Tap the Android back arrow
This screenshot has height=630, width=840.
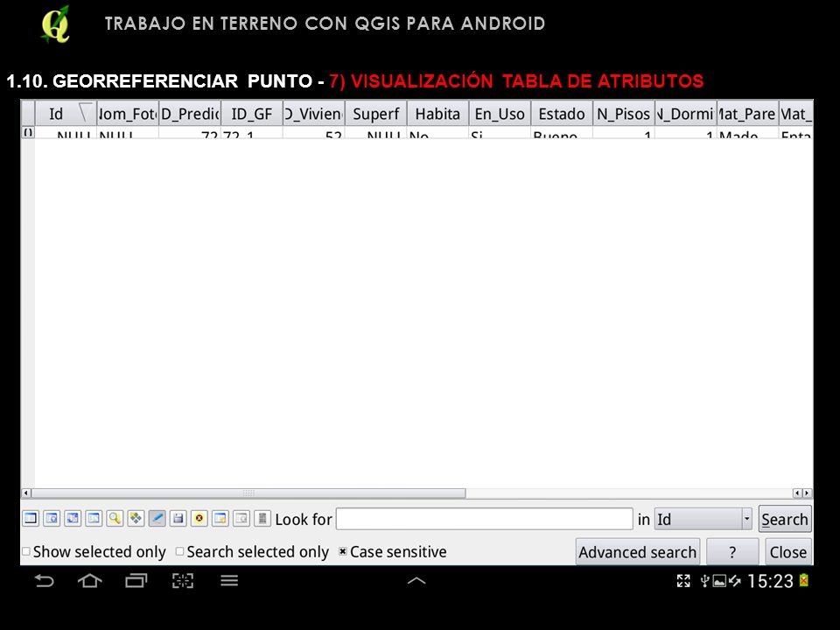[44, 581]
